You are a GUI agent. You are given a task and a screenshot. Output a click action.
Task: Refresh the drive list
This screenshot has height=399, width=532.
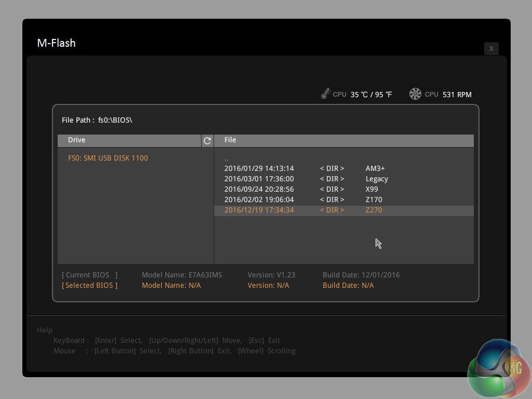(207, 140)
